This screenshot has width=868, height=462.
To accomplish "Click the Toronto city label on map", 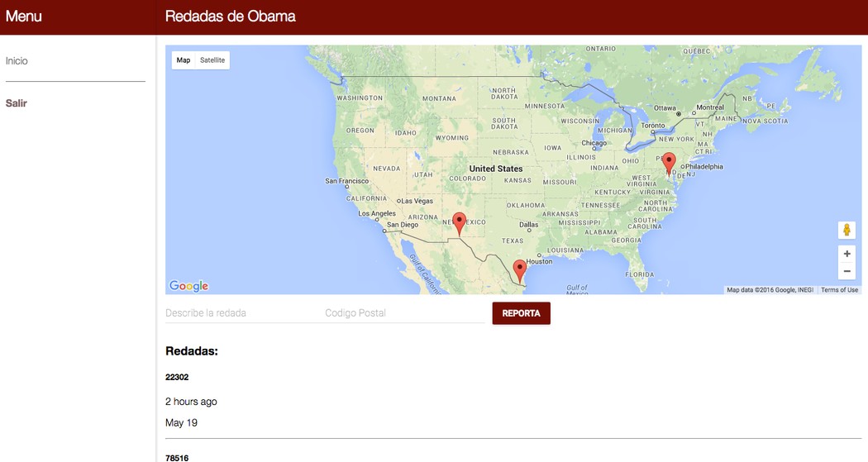I will coord(653,126).
